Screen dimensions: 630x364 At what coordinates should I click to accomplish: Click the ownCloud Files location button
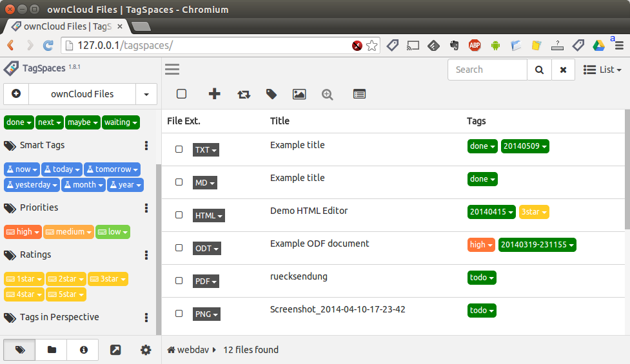pyautogui.click(x=82, y=94)
